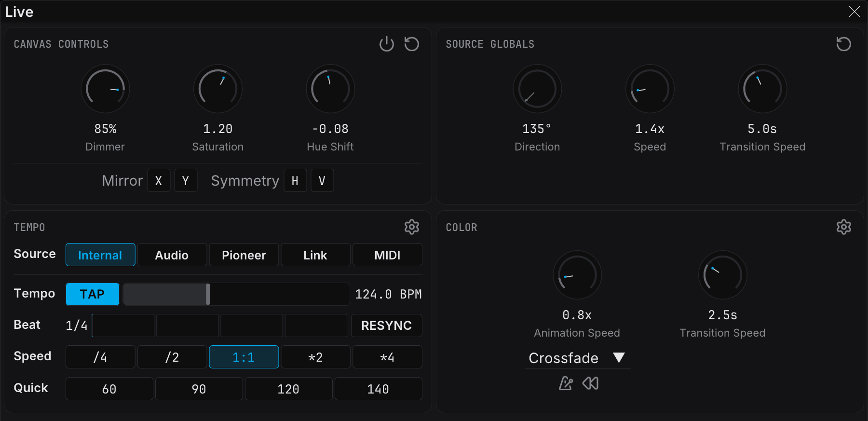The width and height of the screenshot is (868, 421).
Task: Select MIDI tempo source
Action: [387, 255]
